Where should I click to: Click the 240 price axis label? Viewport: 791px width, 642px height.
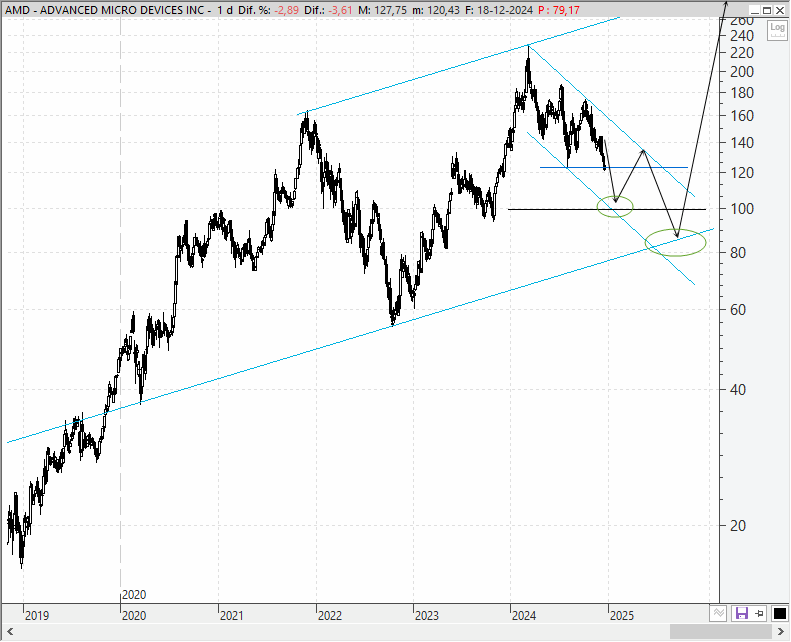[x=742, y=36]
